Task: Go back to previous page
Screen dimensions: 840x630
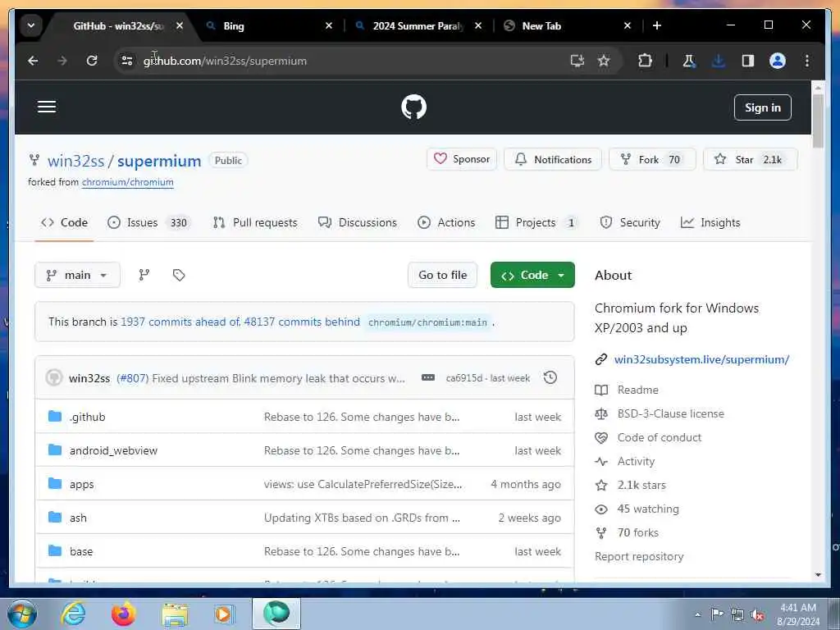Action: point(33,61)
